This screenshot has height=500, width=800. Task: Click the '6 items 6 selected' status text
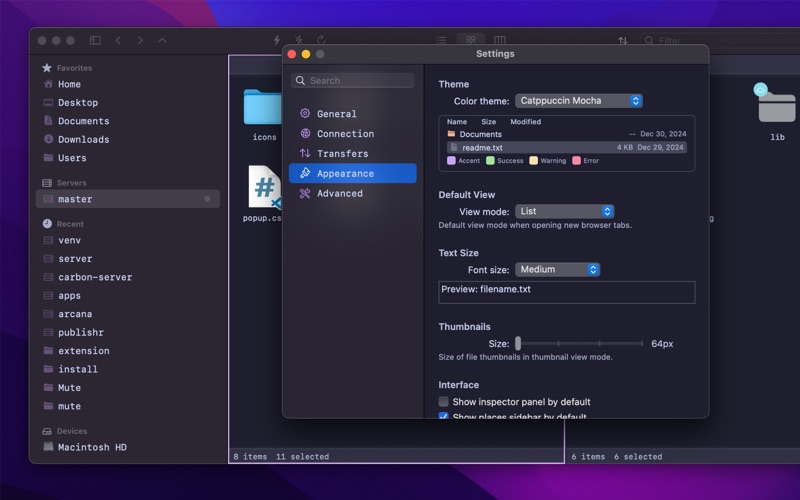click(x=616, y=457)
